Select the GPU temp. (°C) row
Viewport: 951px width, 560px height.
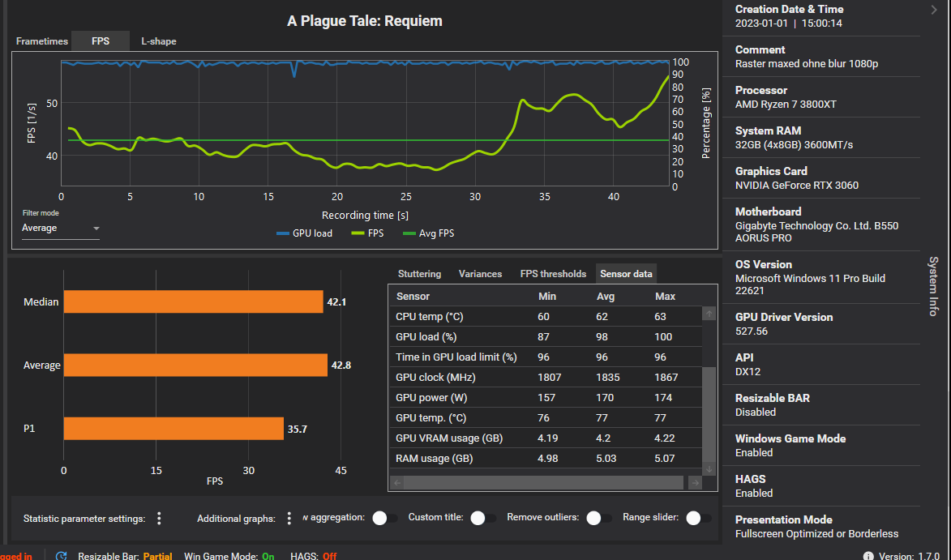point(546,417)
